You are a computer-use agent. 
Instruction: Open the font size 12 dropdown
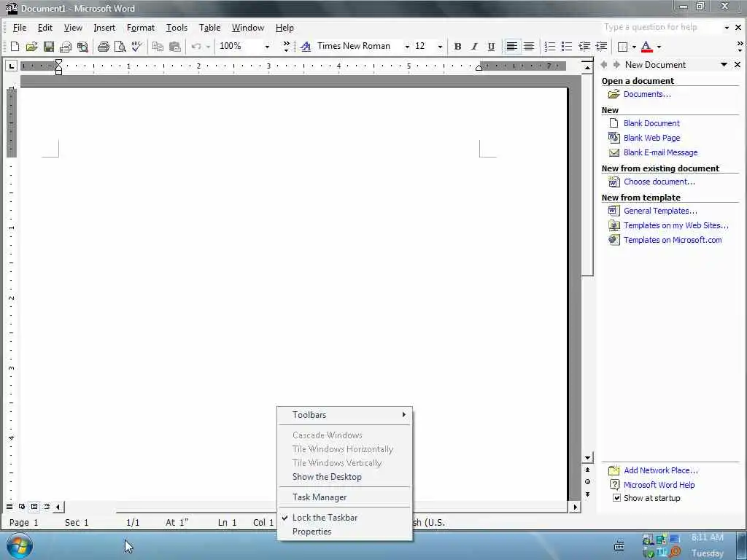(440, 46)
